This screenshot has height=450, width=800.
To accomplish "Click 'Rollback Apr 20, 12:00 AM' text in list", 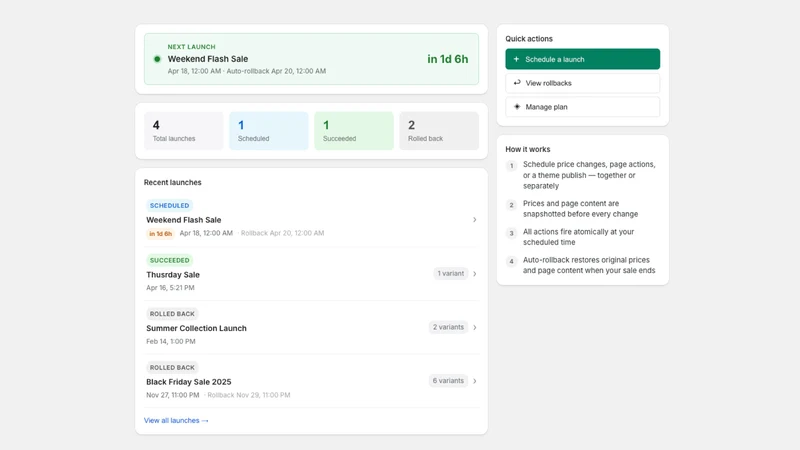I will tap(282, 233).
